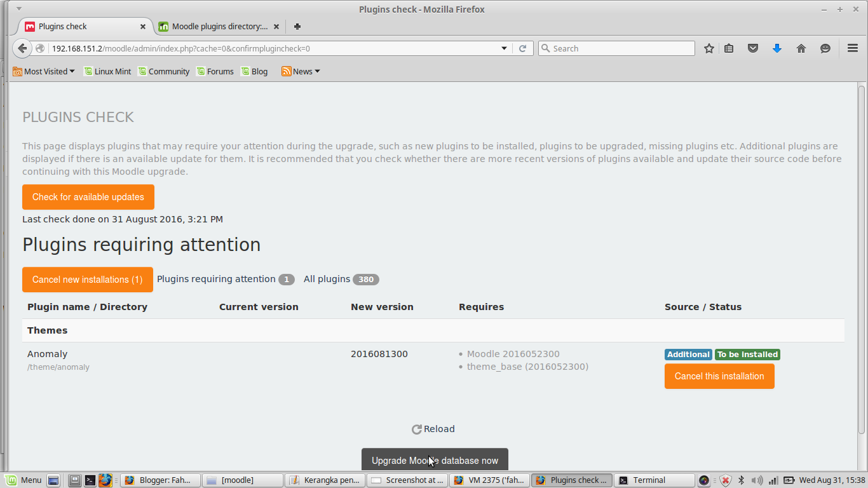Switch to VM 2375 taskbar window

pos(489,480)
